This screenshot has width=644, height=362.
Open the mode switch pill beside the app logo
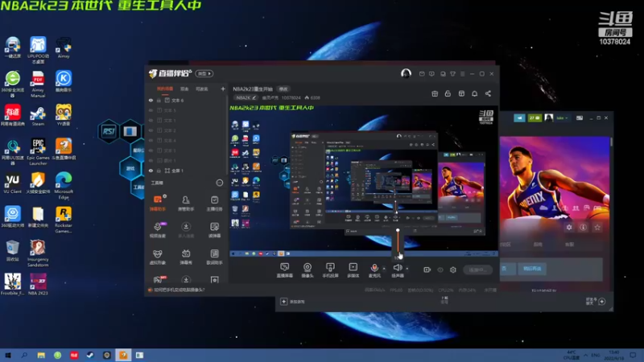204,73
